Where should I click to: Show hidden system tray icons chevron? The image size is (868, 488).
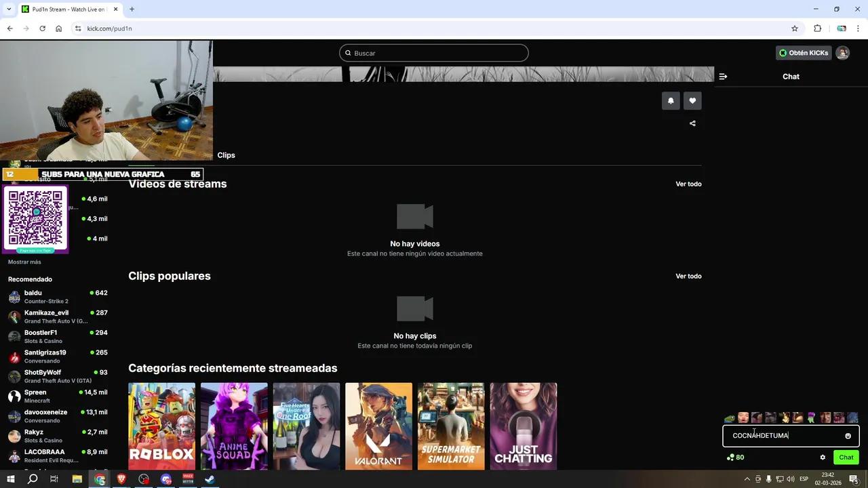[x=747, y=479]
